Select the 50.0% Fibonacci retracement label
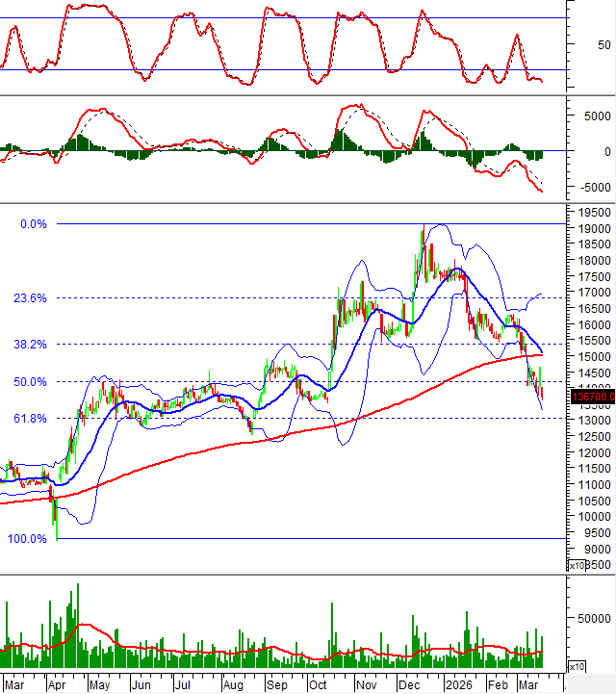 (31, 381)
